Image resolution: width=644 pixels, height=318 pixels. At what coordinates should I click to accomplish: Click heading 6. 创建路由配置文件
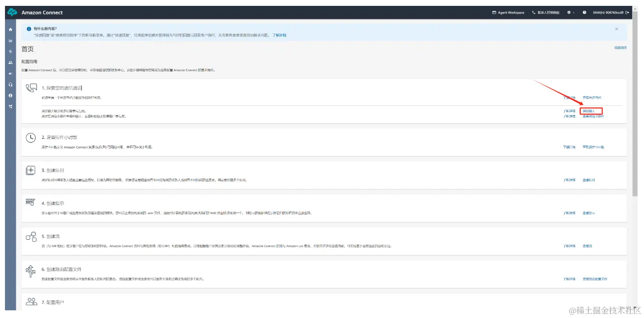(62, 269)
